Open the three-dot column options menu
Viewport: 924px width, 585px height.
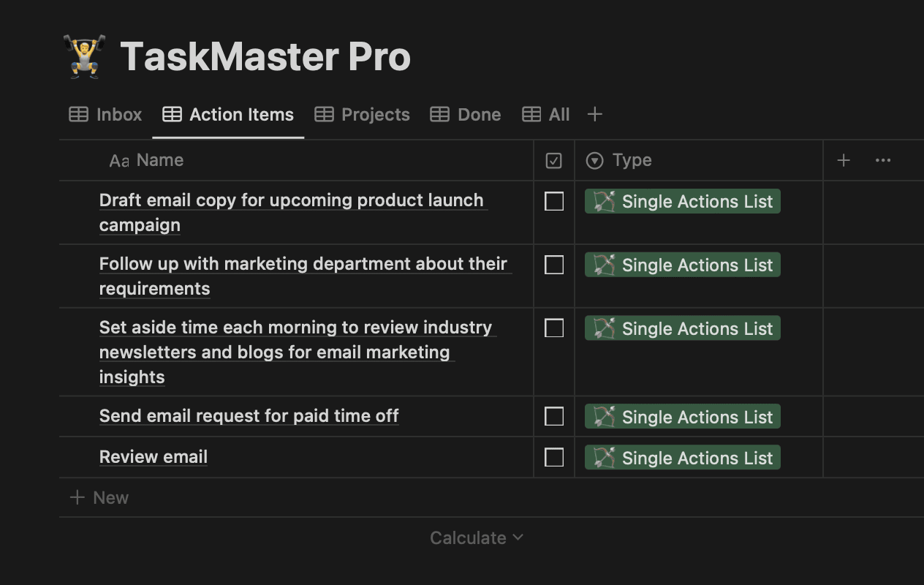883,160
